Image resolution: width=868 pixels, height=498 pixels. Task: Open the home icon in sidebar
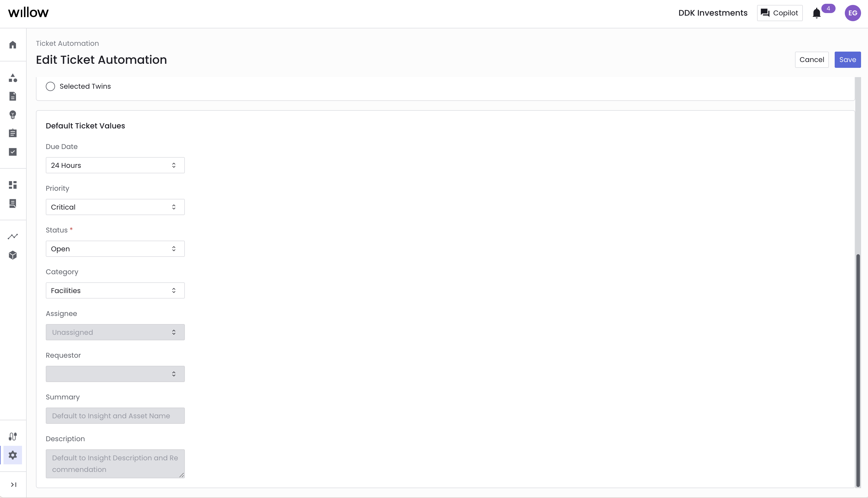13,45
